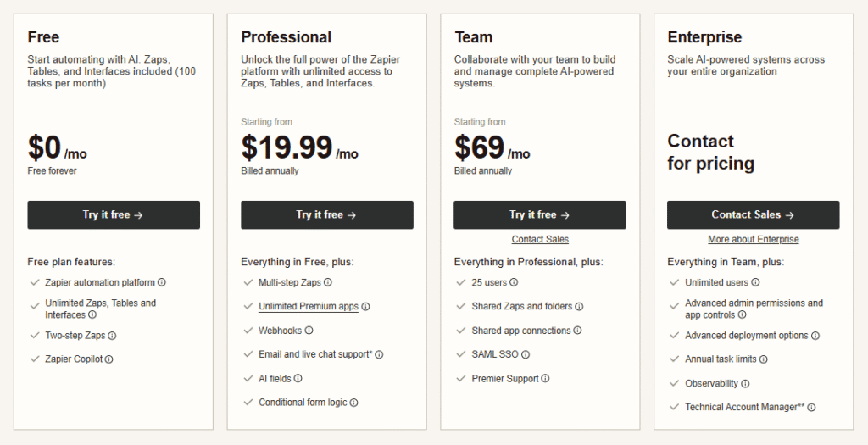The height and width of the screenshot is (445, 868).
Task: Click the Unlimited Premium apps link
Action: [x=309, y=307]
